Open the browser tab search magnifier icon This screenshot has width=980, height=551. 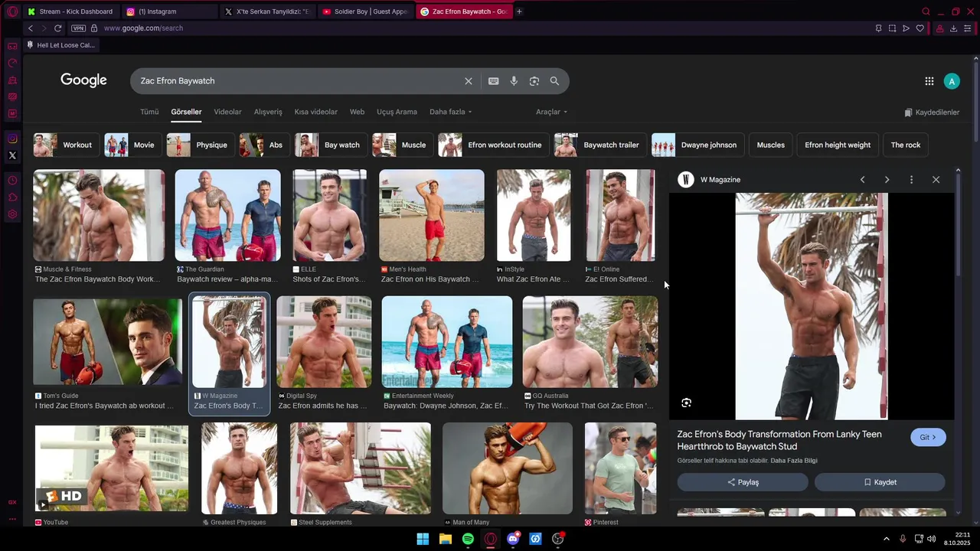click(926, 11)
